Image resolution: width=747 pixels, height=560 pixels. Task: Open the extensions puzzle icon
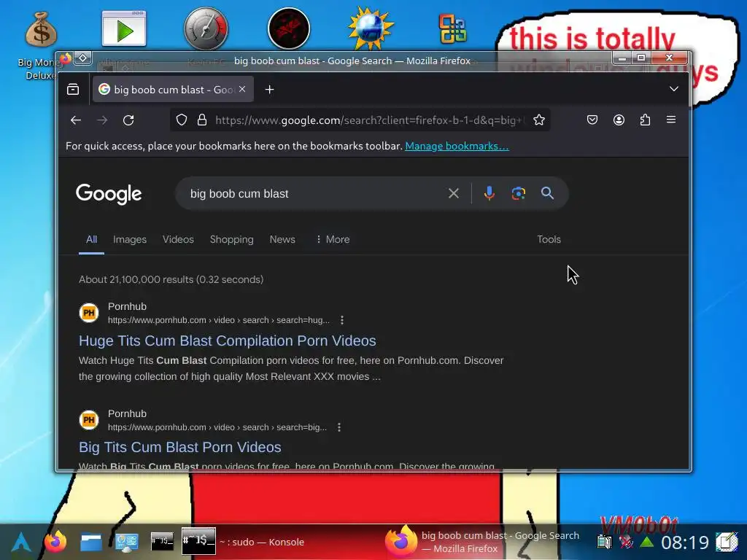point(645,120)
